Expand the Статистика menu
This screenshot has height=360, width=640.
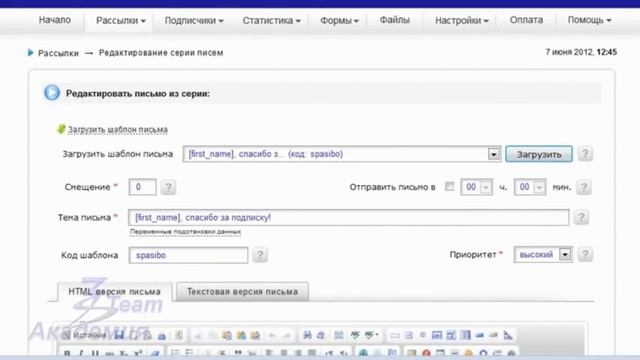pyautogui.click(x=271, y=20)
